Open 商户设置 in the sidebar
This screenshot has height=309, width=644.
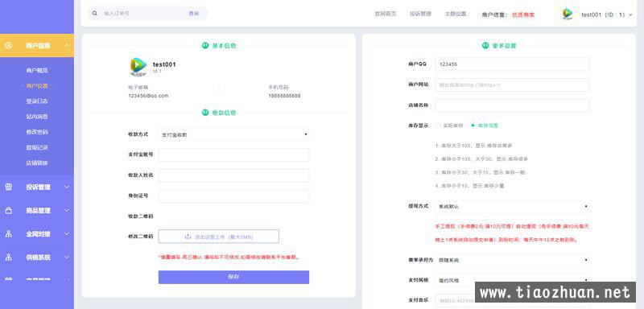point(37,86)
